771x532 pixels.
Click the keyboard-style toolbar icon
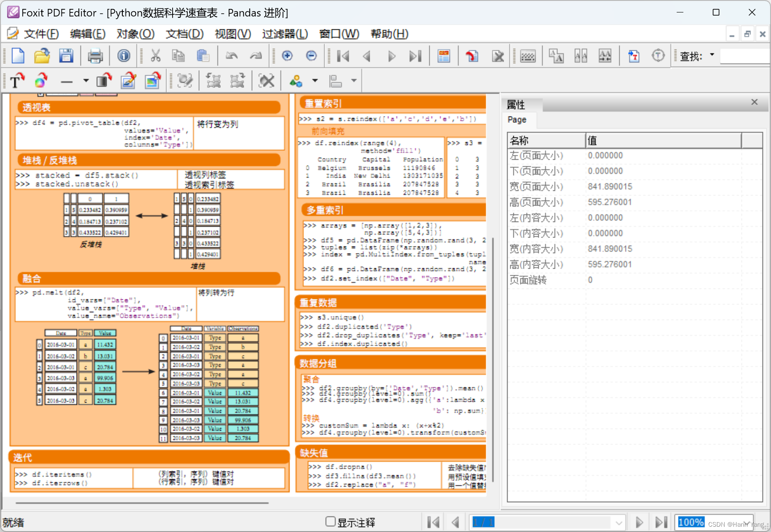528,56
